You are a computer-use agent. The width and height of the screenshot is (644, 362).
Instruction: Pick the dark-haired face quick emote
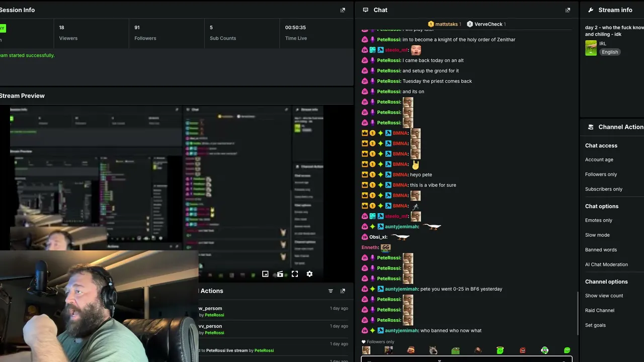(x=478, y=350)
